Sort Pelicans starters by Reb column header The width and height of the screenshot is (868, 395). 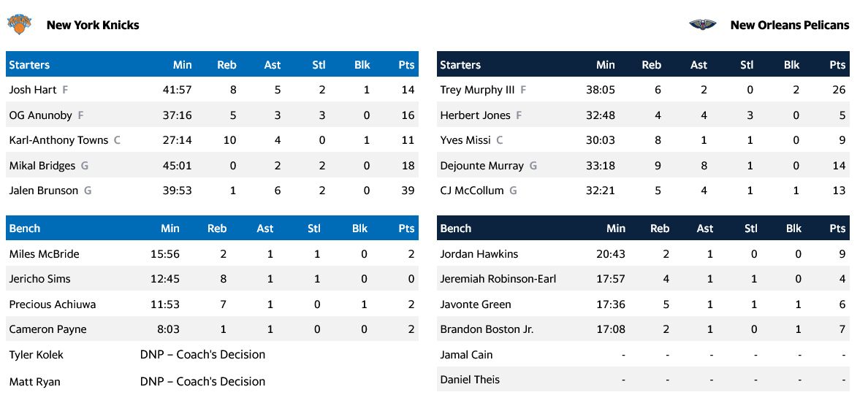click(x=651, y=65)
